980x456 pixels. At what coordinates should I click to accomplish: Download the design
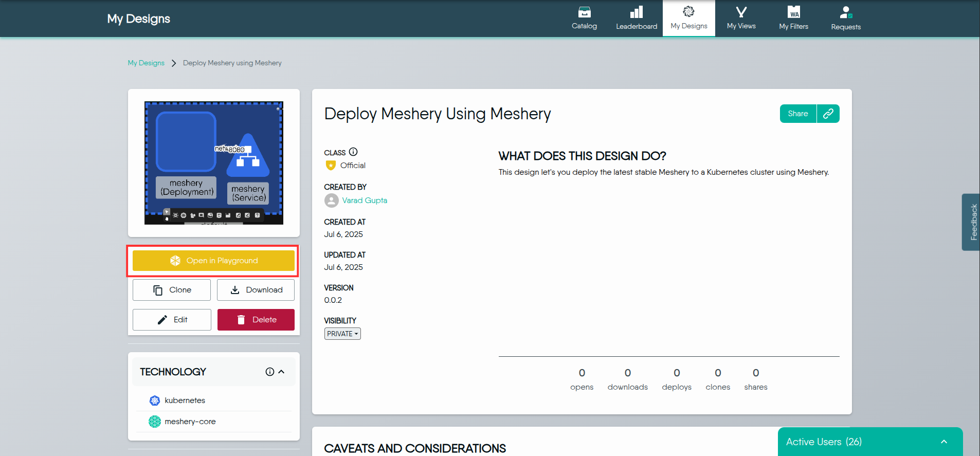coord(256,290)
